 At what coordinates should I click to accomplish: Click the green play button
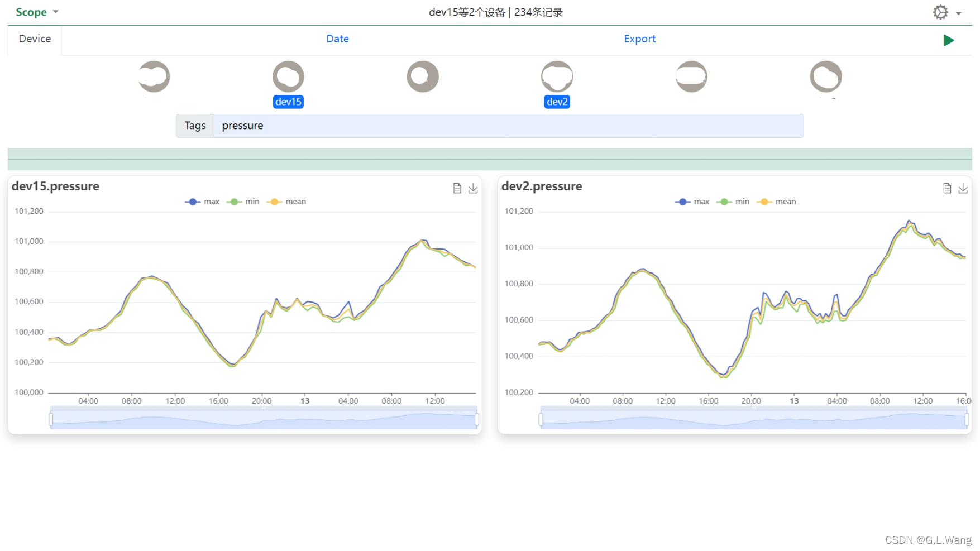[x=948, y=40]
